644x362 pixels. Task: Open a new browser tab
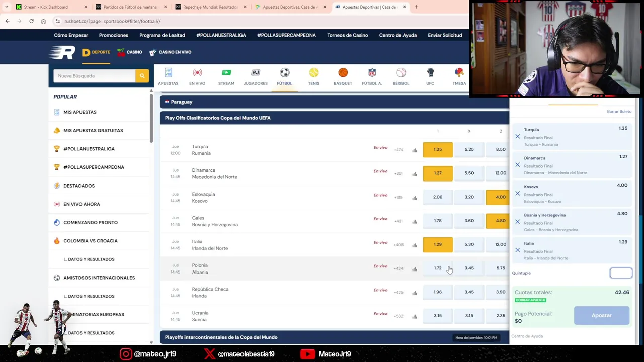click(416, 7)
